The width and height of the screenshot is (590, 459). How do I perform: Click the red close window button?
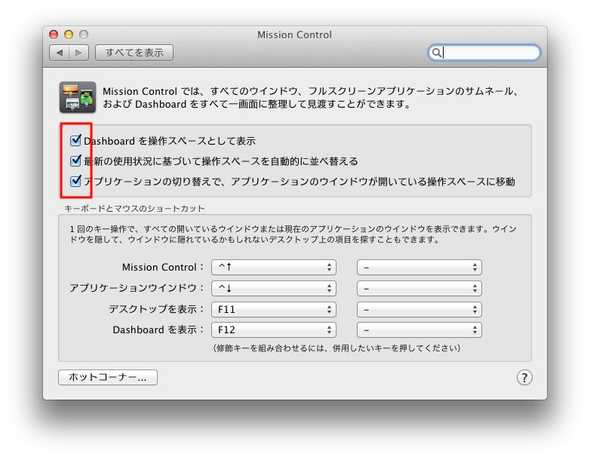[53, 35]
